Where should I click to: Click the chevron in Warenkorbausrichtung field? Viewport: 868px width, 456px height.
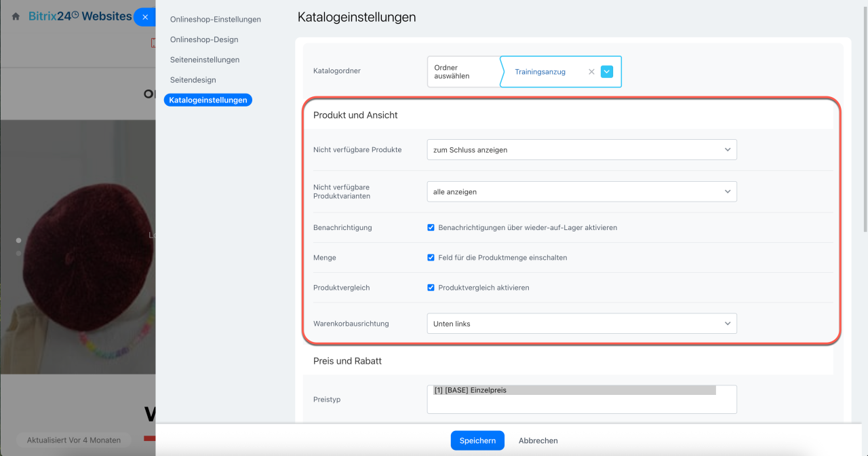coord(728,324)
